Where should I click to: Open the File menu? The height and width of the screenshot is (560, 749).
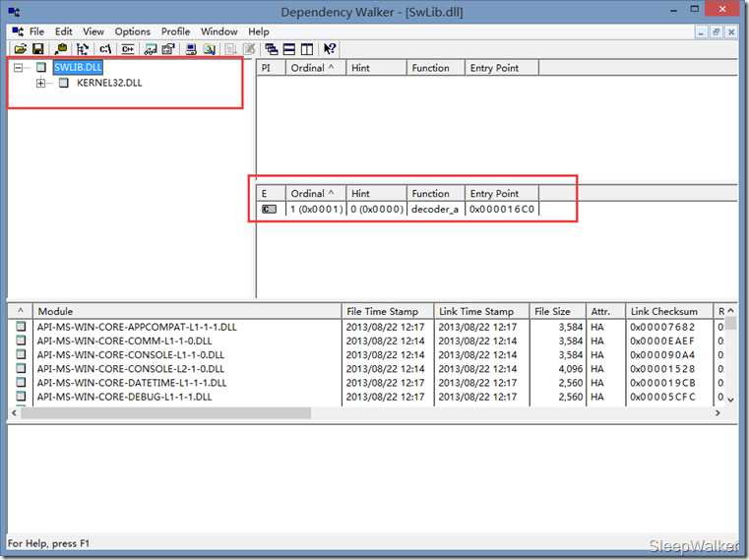(36, 31)
